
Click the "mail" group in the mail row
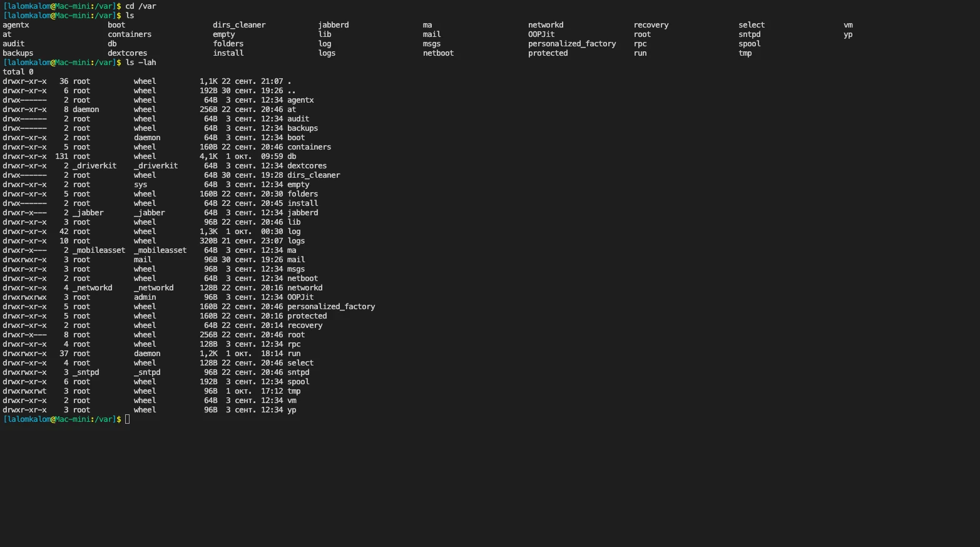tap(143, 260)
